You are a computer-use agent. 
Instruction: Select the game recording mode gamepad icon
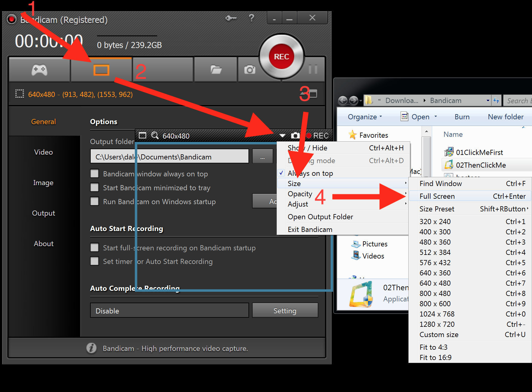[39, 70]
